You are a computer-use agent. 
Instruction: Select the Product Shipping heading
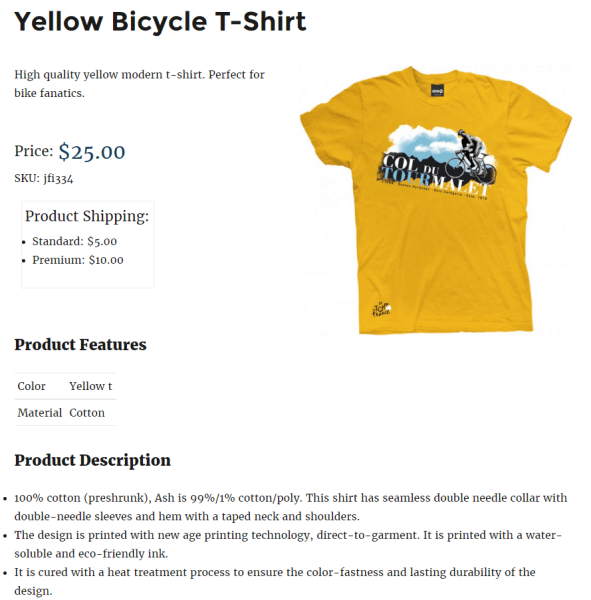87,216
